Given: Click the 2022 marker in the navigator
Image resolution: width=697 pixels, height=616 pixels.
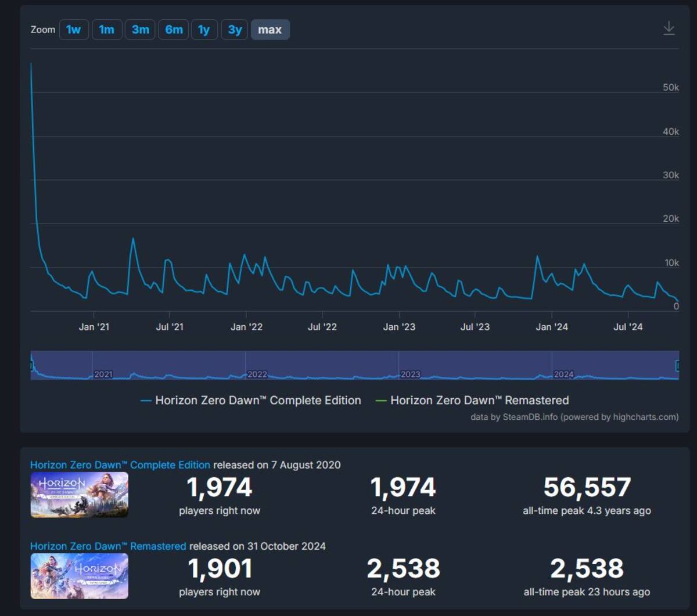Looking at the screenshot, I should pos(257,374).
